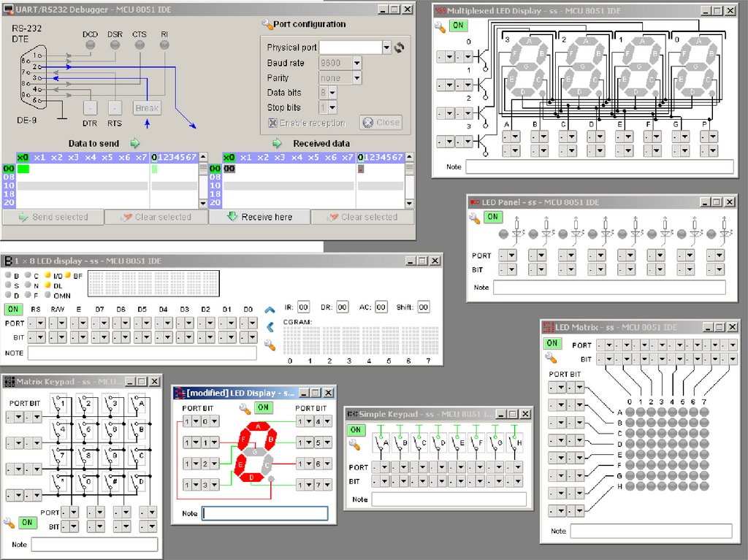Click the wrench icon in LED Display window
The image size is (748, 560).
(245, 408)
